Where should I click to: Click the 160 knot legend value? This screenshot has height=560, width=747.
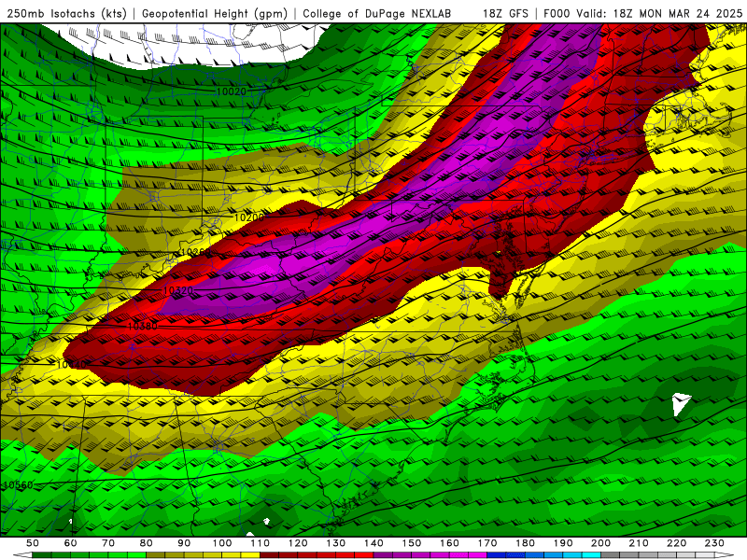449,543
